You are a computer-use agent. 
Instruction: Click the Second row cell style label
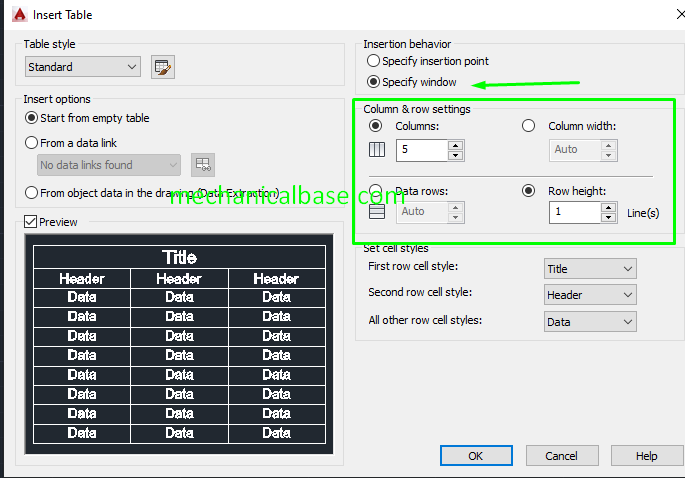pos(420,292)
